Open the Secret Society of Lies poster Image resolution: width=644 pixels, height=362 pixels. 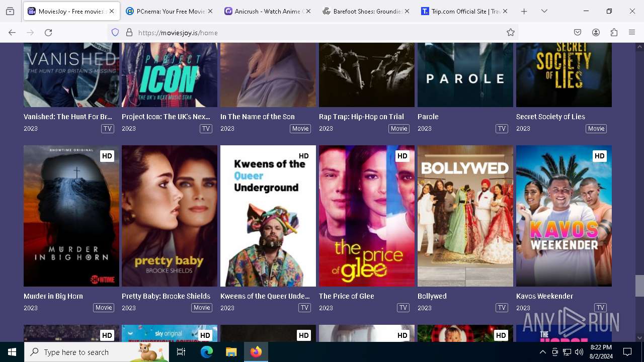[x=564, y=75]
